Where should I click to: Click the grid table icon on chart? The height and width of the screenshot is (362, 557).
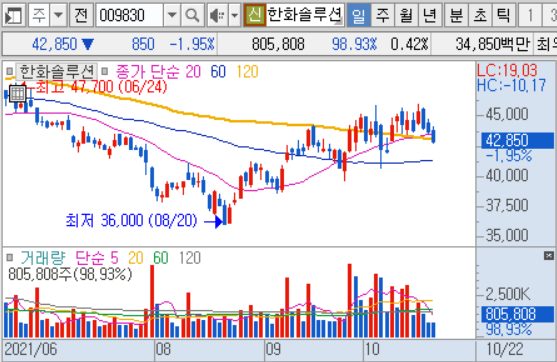point(17,94)
